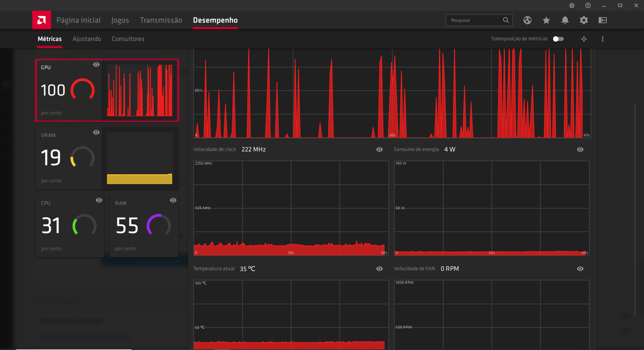The height and width of the screenshot is (350, 644).
Task: Toggle the sidebar panel icon
Action: [603, 20]
